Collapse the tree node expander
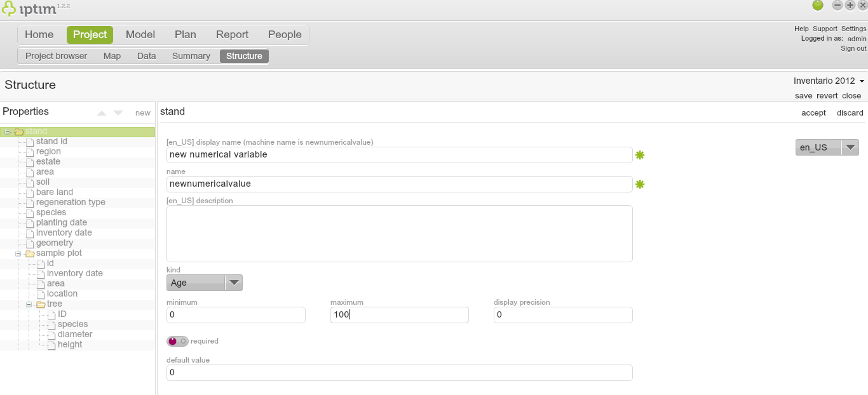 (x=29, y=304)
